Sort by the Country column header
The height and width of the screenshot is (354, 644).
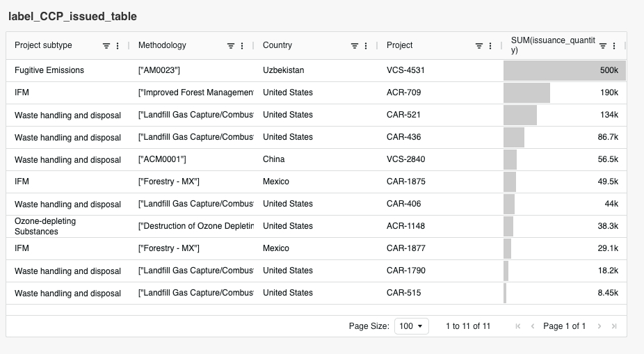point(277,45)
